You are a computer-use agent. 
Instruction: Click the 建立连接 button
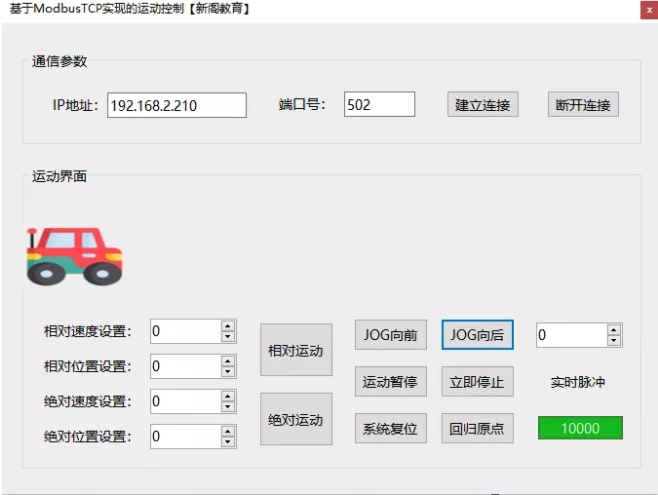point(483,104)
